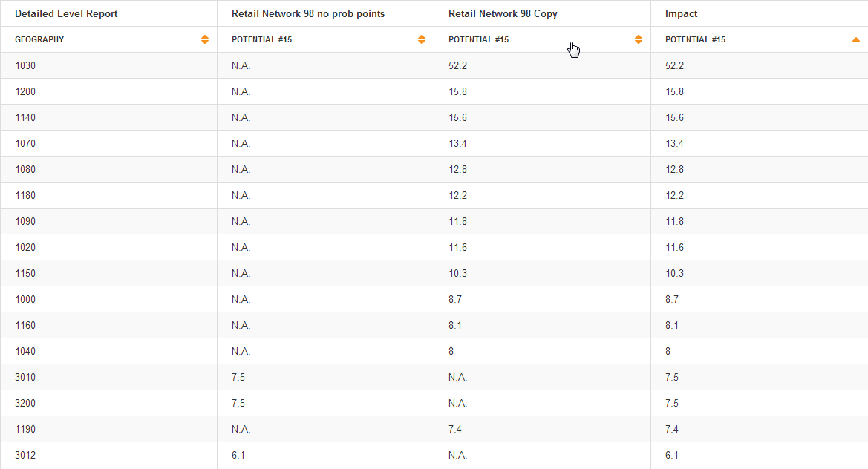
Task: Select geography row 1200
Action: [x=25, y=92]
